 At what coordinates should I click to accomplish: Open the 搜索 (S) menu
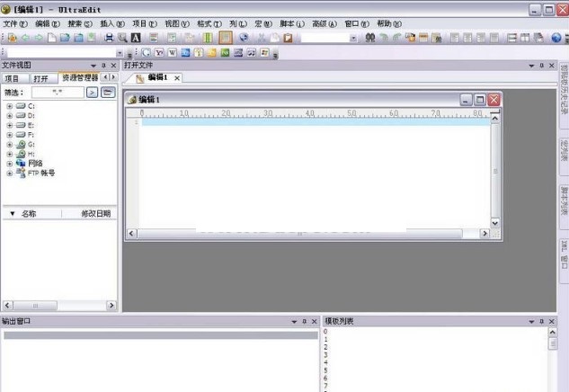click(x=80, y=23)
